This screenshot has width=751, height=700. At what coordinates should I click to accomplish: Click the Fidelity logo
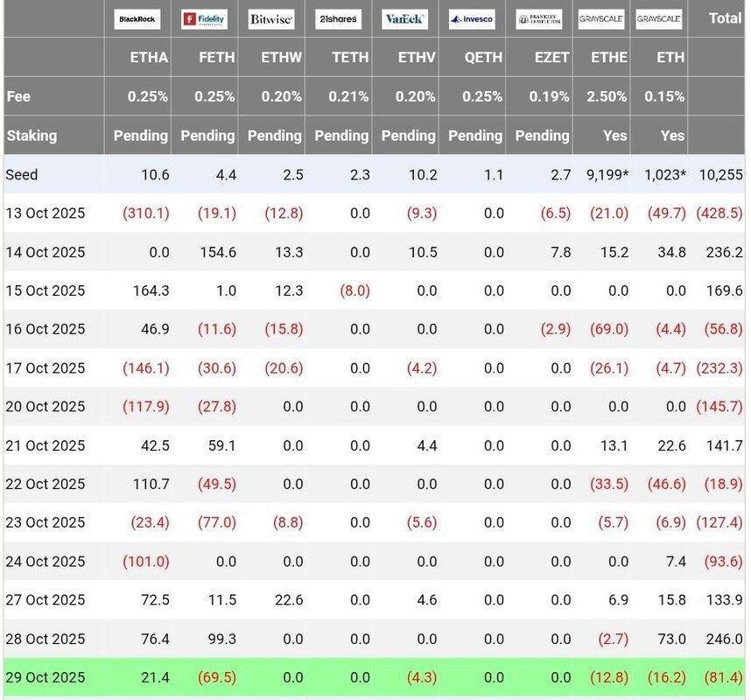204,18
